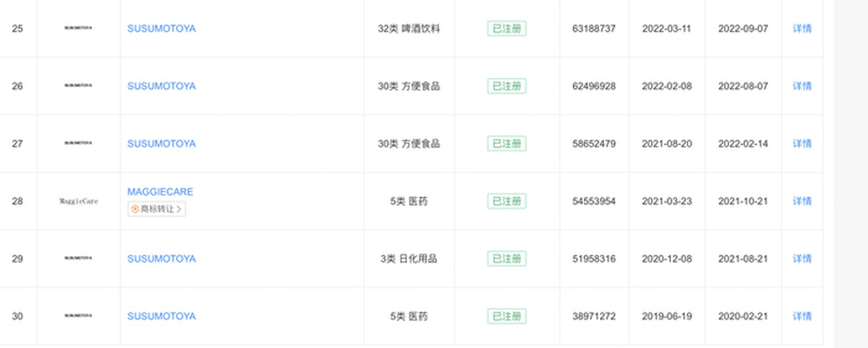Select SUSUMOTOYA name in row 27
The width and height of the screenshot is (868, 348).
[x=161, y=143]
